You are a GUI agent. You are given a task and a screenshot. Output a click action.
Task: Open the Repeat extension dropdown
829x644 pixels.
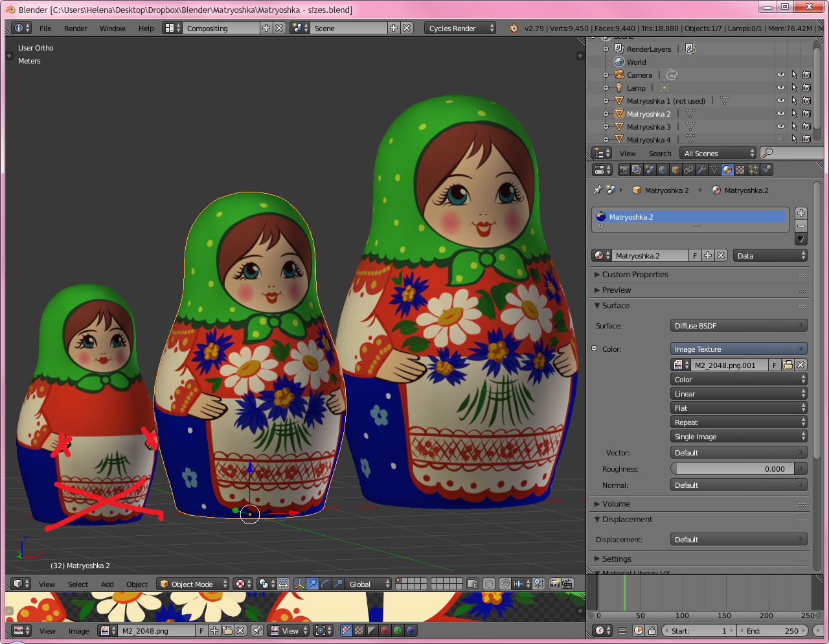tap(738, 422)
